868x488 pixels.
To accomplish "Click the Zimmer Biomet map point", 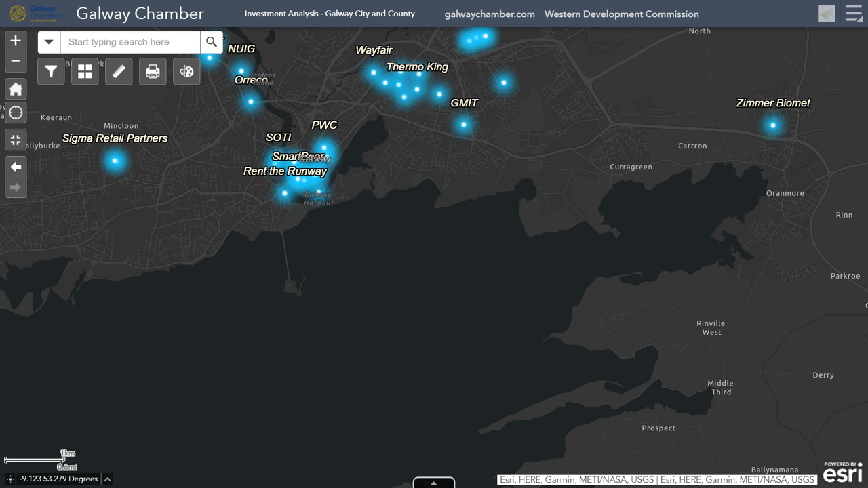I will (772, 125).
